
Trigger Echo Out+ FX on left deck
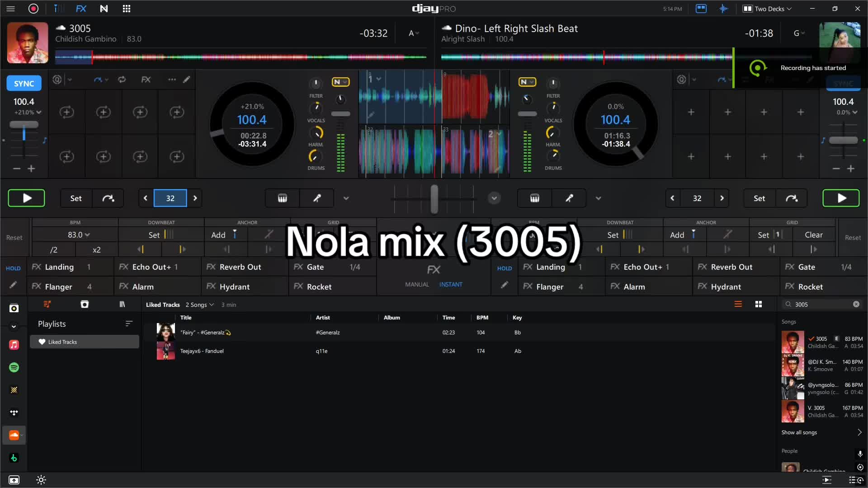tap(158, 267)
